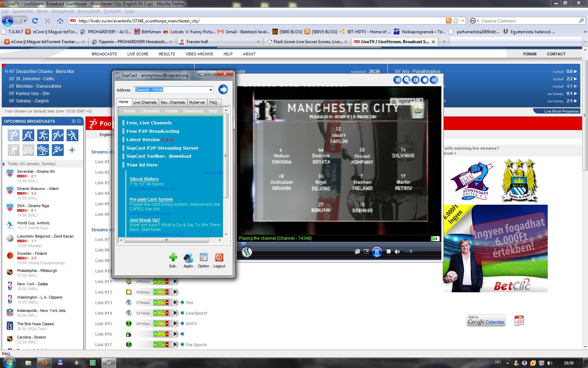Open the SopCast Address channel dropdown
The image size is (588, 368).
(211, 90)
